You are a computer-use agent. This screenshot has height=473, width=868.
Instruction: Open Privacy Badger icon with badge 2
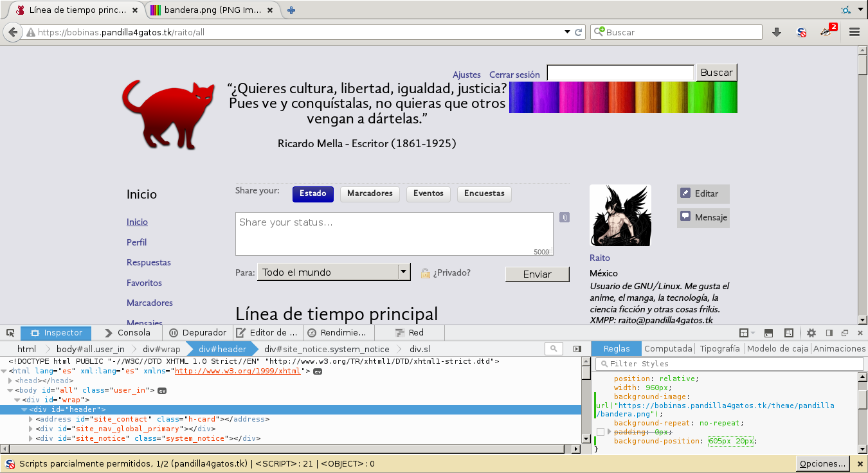pos(828,31)
